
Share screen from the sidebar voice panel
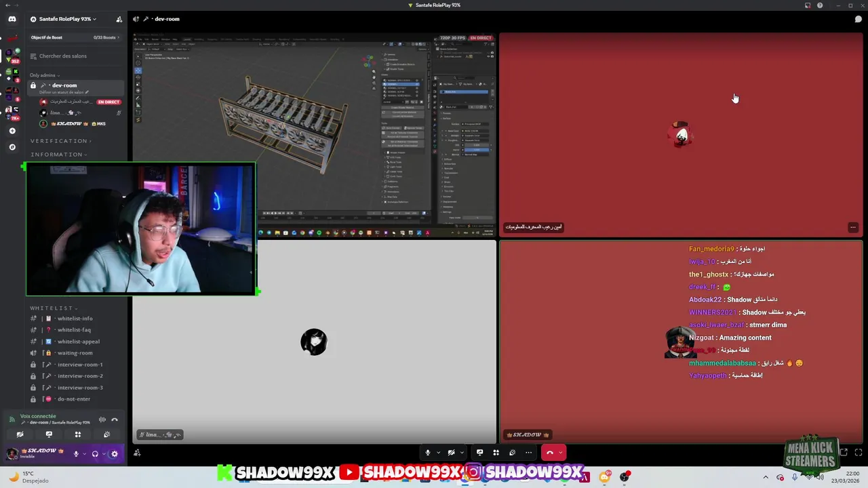[49, 434]
